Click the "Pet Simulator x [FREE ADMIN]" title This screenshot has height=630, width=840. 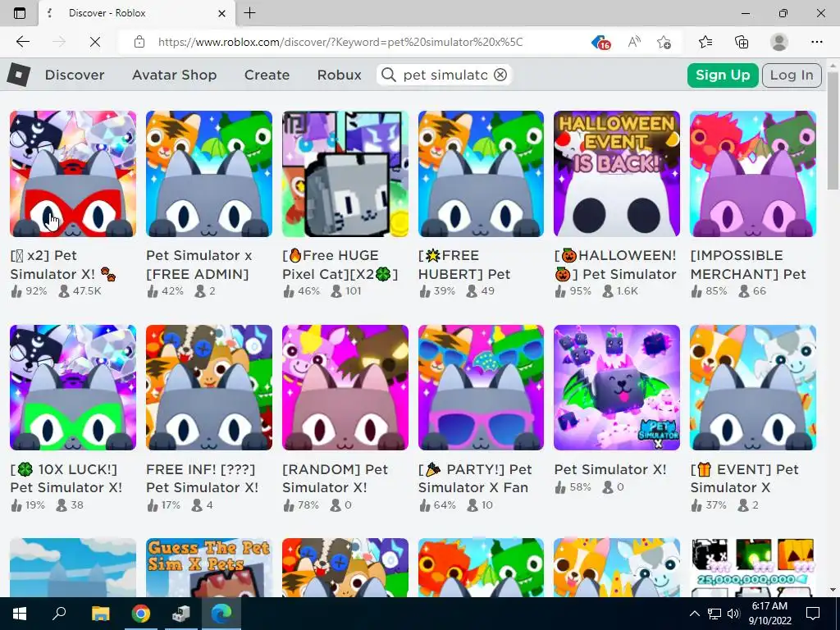tap(199, 265)
